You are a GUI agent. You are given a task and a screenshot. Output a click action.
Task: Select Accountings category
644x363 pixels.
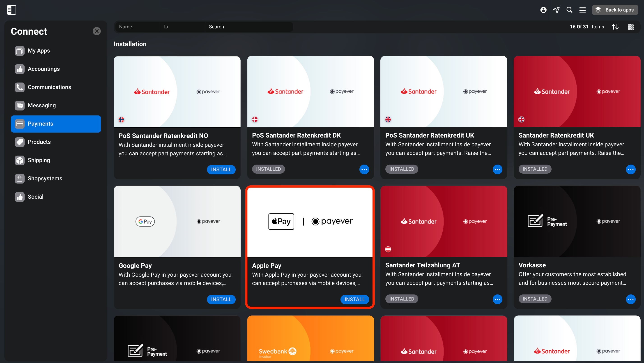(56, 69)
